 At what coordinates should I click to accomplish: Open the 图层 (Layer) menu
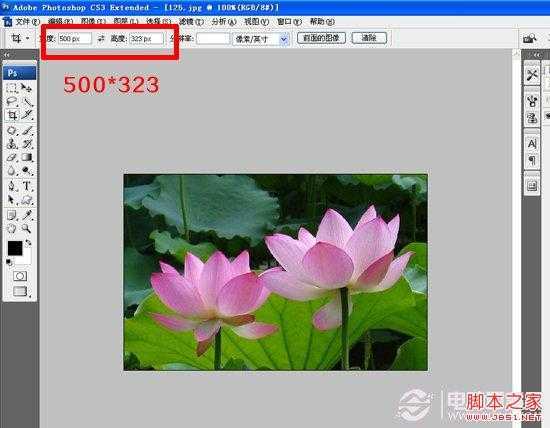[x=126, y=22]
